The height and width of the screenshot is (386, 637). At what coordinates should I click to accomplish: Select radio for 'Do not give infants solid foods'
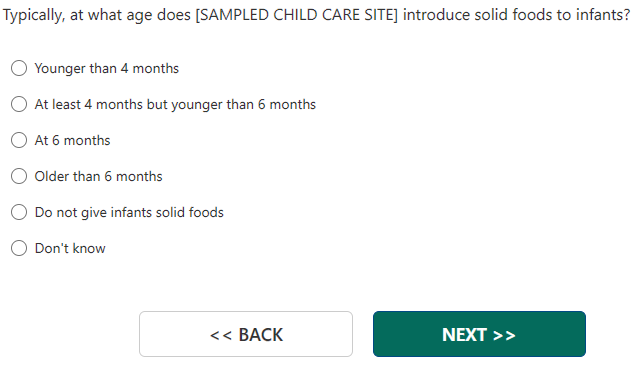(19, 212)
